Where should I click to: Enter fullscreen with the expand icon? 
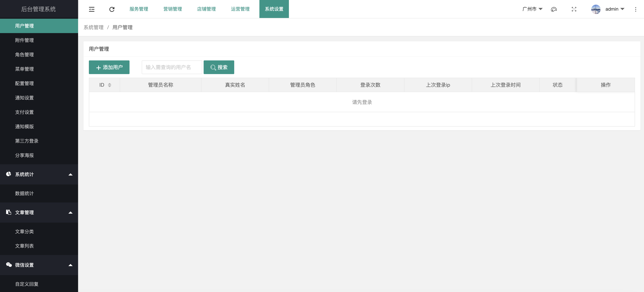pyautogui.click(x=574, y=9)
